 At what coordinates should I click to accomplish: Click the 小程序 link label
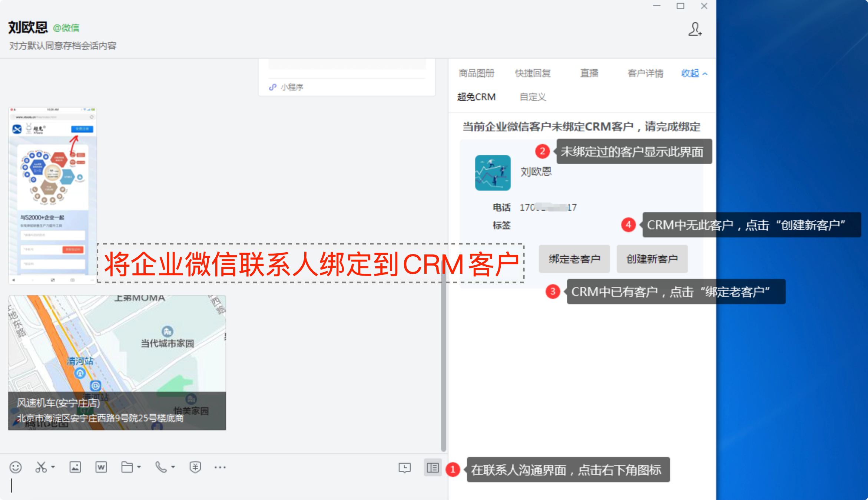tap(292, 87)
